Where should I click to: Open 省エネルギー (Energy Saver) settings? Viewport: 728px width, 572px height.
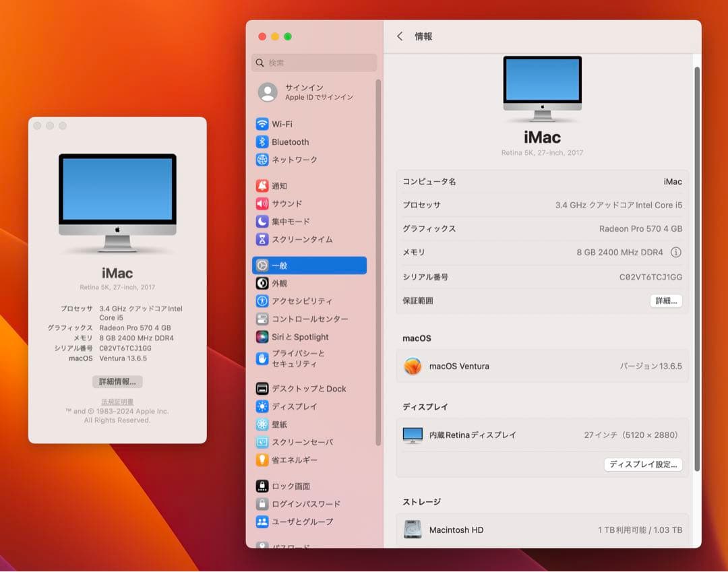(293, 459)
